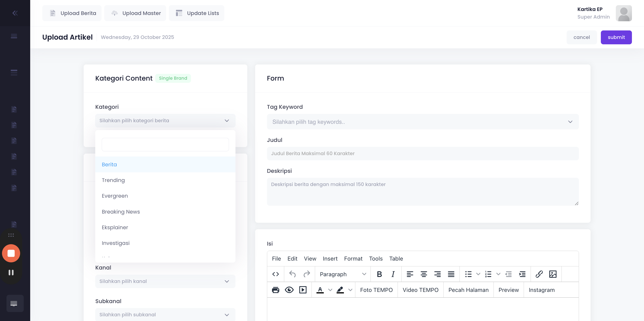
Task: Click the undo arrow icon
Action: 292,274
